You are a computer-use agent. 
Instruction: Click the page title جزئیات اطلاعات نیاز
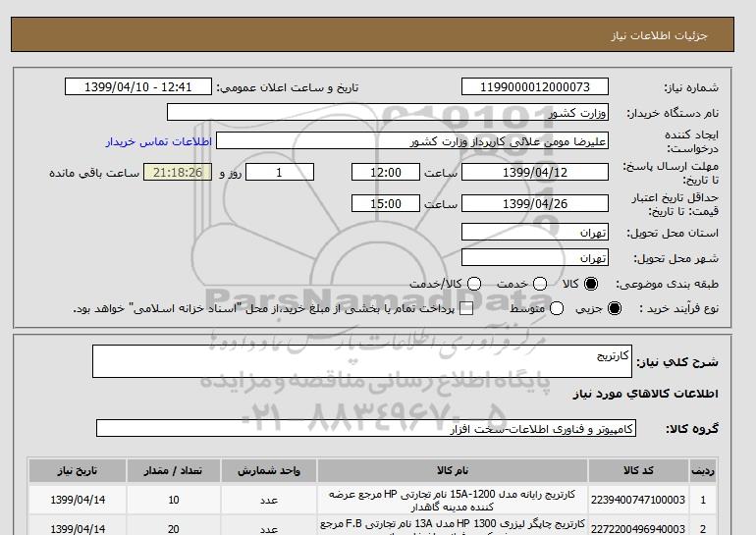click(659, 35)
